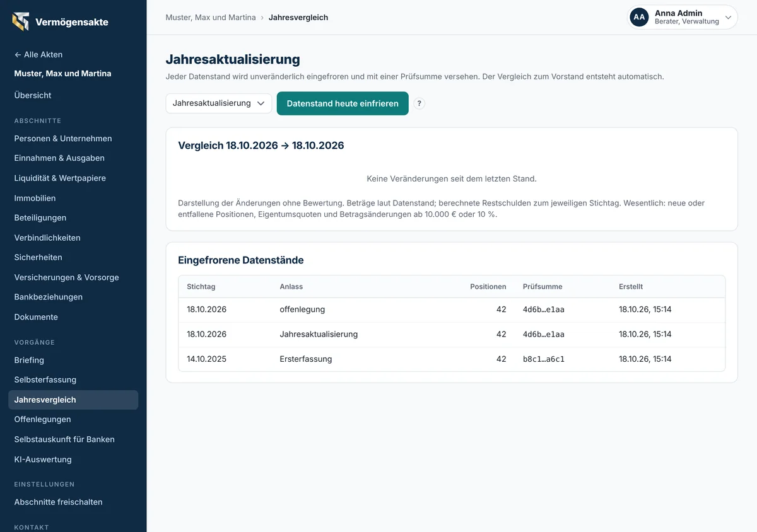Click Eingefrorene Datenstände heading
The image size is (757, 532).
coord(241,260)
